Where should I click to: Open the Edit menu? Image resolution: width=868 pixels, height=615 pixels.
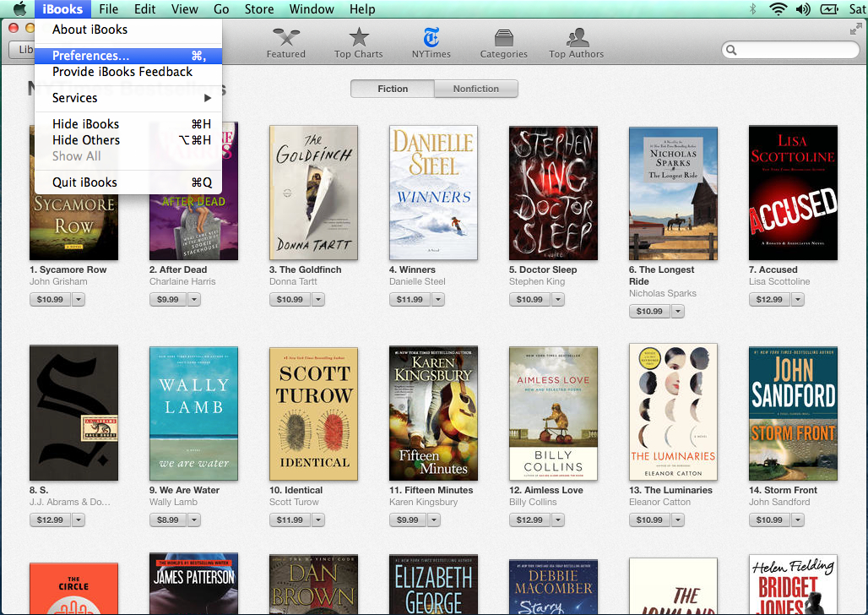tap(145, 8)
